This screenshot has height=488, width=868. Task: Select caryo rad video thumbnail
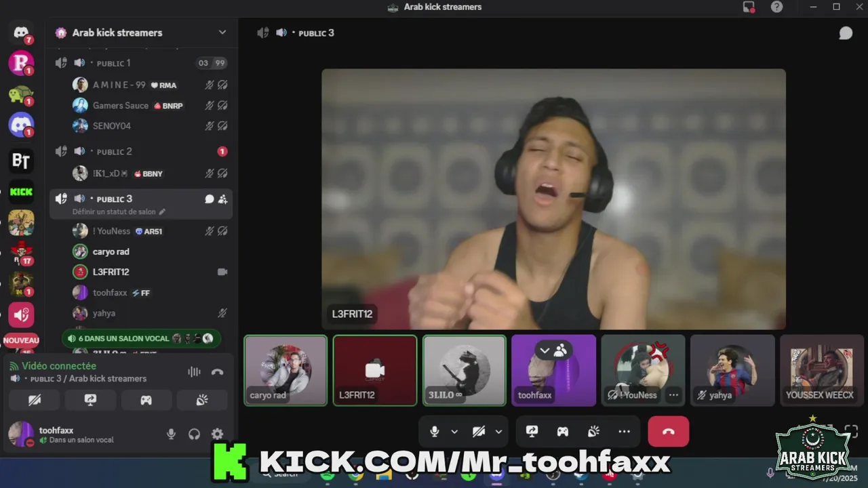pos(285,371)
